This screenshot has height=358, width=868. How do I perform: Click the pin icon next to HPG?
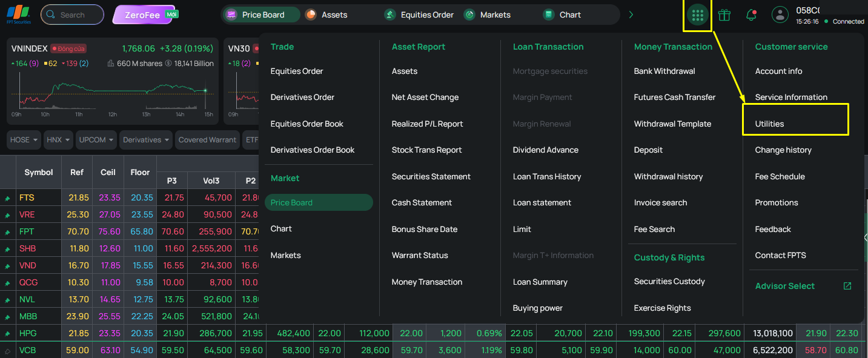pyautogui.click(x=7, y=334)
